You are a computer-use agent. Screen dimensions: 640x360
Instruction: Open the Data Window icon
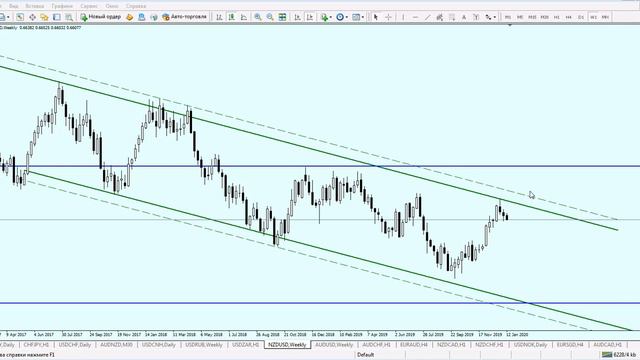(32, 17)
